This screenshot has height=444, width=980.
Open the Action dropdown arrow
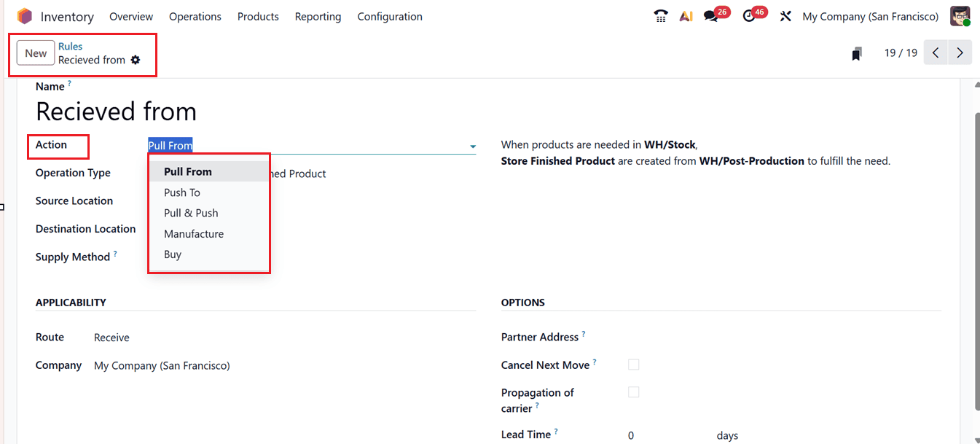[472, 145]
